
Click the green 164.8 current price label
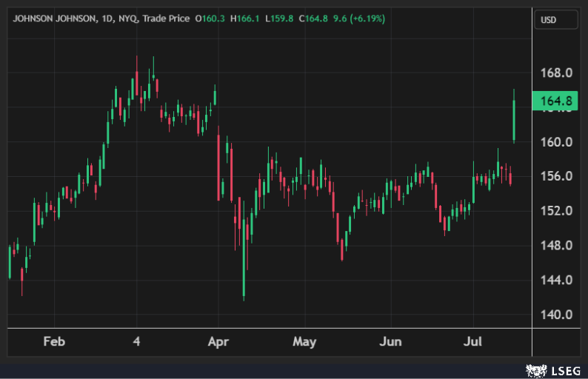555,101
